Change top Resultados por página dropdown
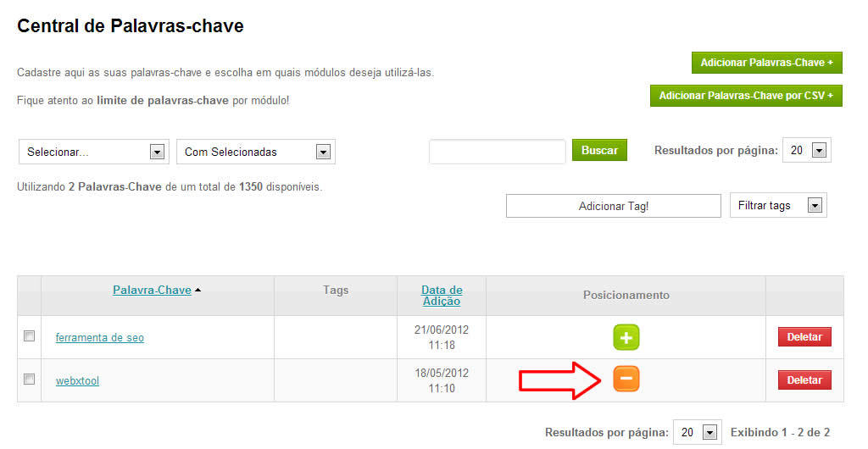Viewport: 868px width, 449px height. pyautogui.click(x=807, y=150)
